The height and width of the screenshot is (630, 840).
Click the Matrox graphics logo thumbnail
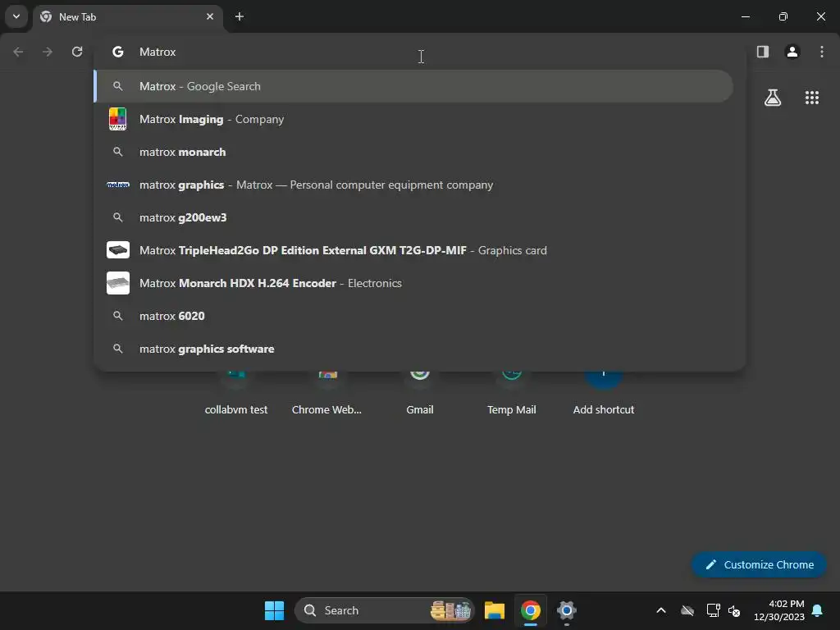pyautogui.click(x=118, y=185)
